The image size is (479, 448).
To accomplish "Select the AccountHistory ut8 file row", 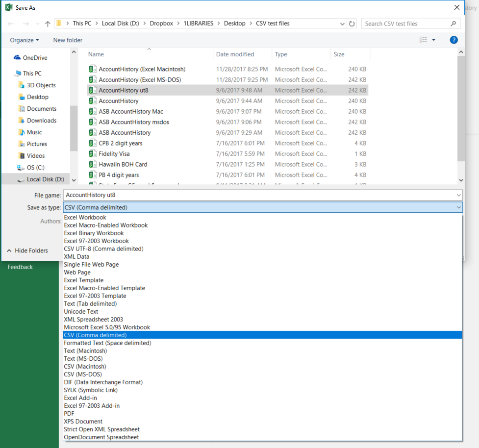I will pyautogui.click(x=227, y=90).
